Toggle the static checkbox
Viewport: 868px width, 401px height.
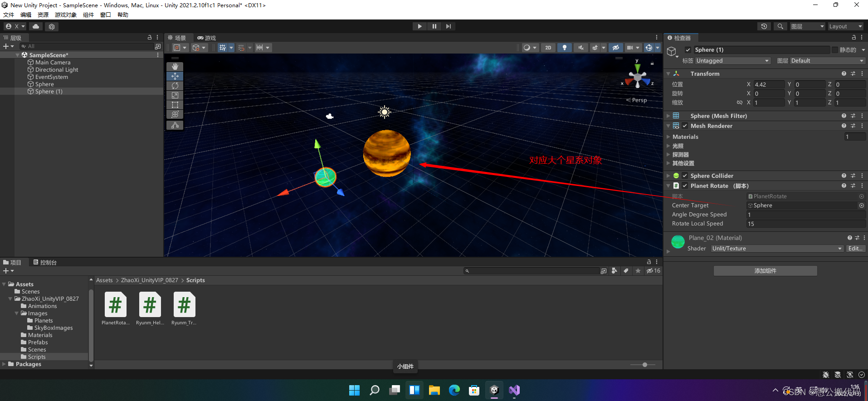(834, 50)
